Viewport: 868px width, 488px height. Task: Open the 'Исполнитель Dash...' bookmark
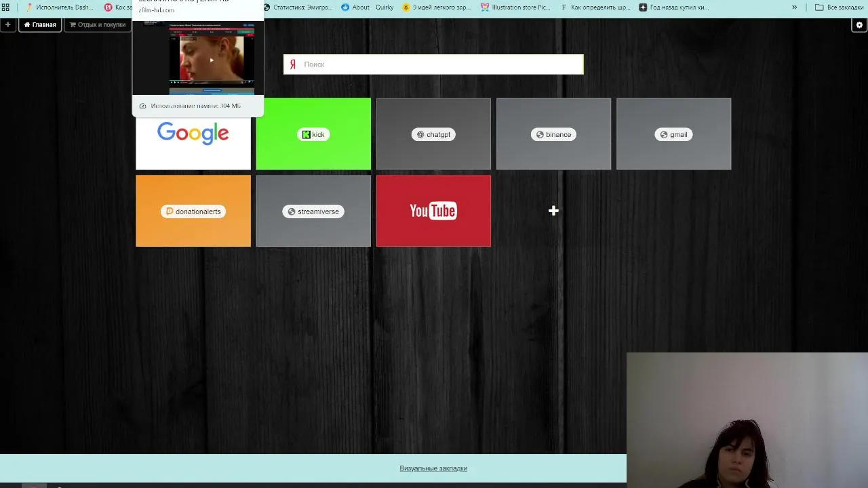click(x=59, y=7)
